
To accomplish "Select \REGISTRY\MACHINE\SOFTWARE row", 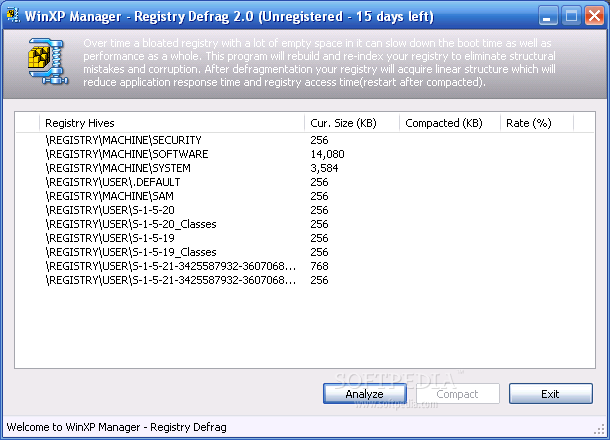I will click(x=305, y=154).
